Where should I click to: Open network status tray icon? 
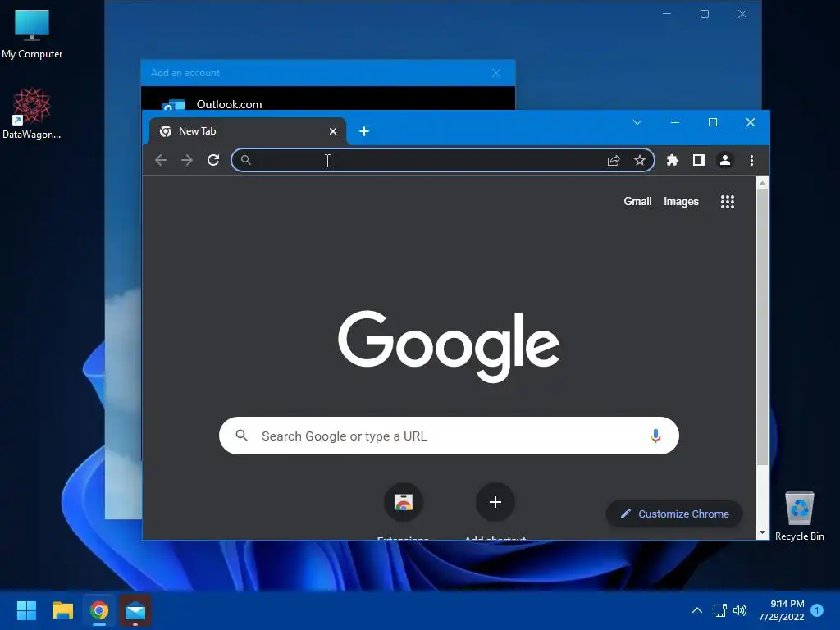coord(719,610)
